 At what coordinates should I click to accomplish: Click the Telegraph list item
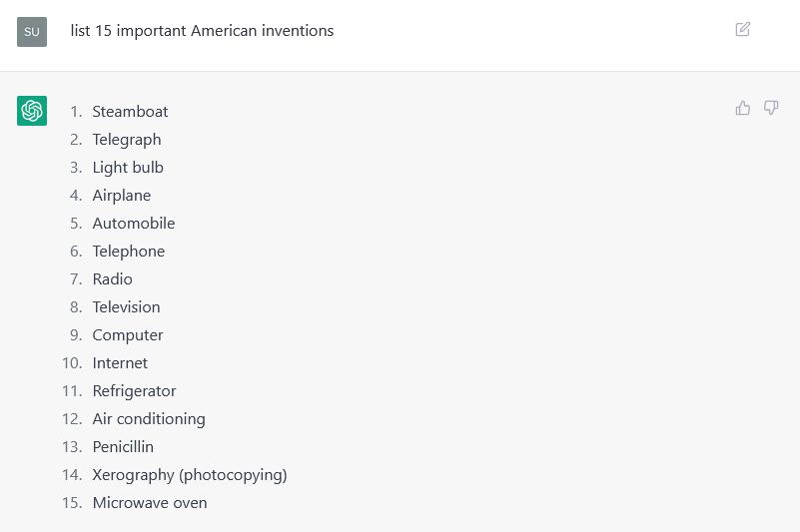click(x=127, y=140)
